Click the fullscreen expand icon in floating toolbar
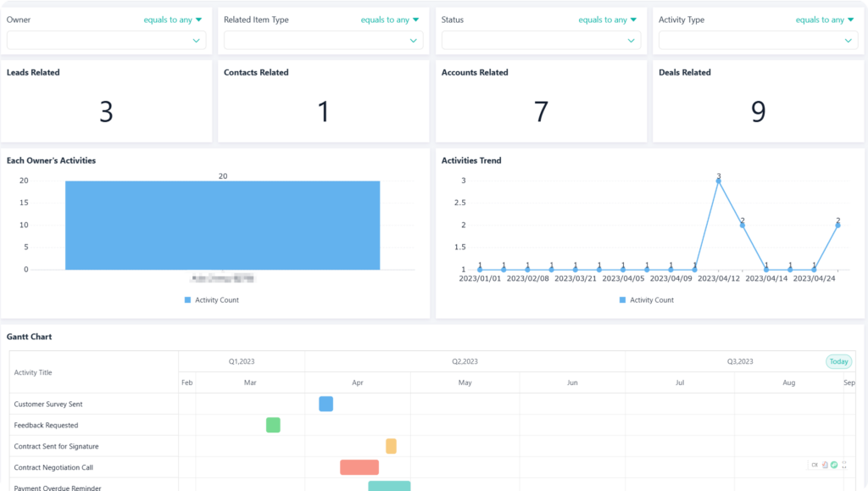 [844, 465]
